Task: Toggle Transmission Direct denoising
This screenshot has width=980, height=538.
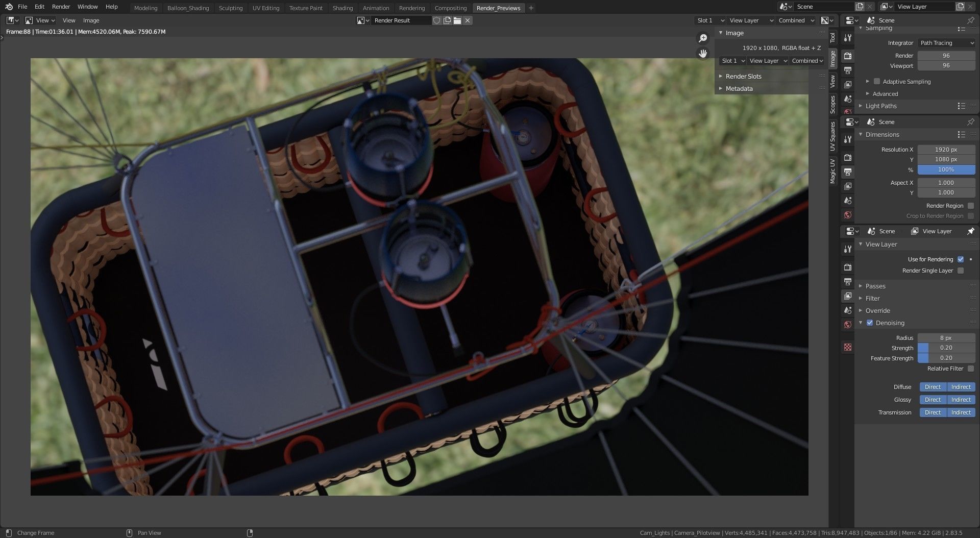Action: pos(933,412)
